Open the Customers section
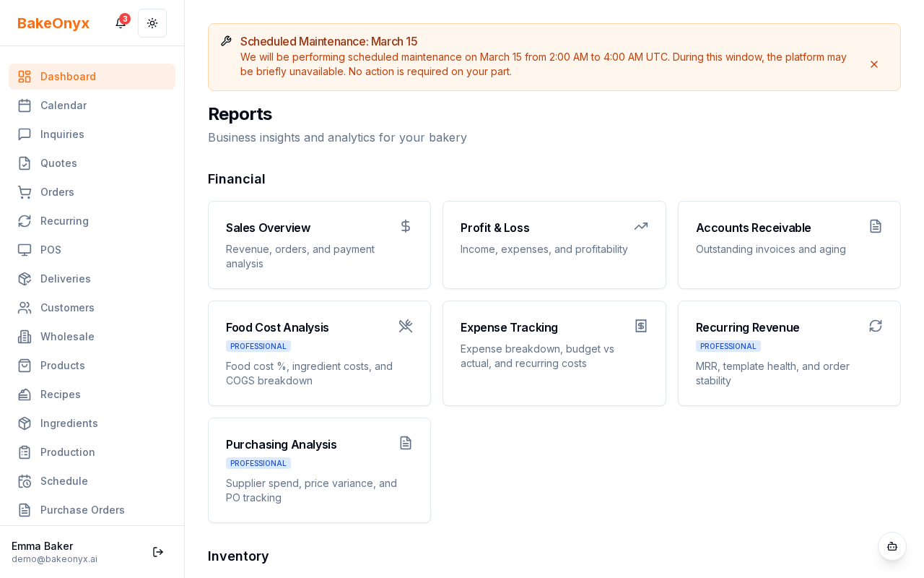 67,308
